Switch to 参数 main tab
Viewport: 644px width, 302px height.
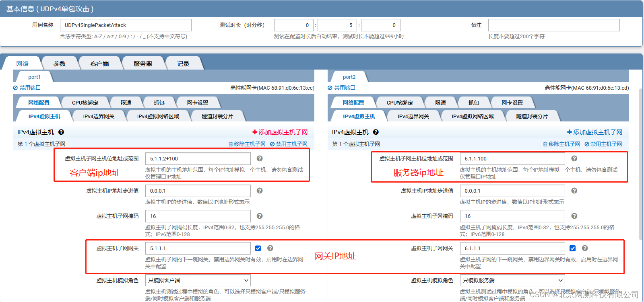(x=60, y=64)
